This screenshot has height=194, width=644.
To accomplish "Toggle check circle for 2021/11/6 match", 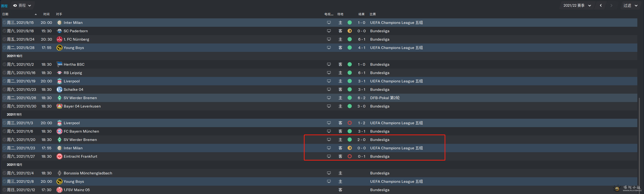I will (x=4, y=131).
